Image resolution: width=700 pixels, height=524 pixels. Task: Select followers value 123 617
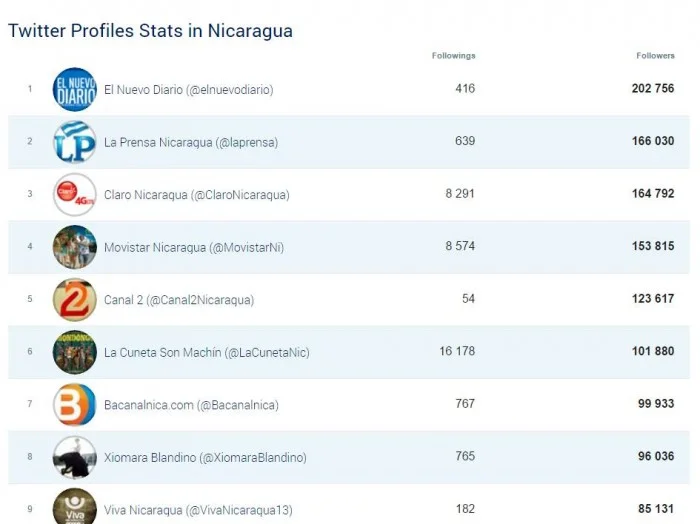(x=653, y=299)
